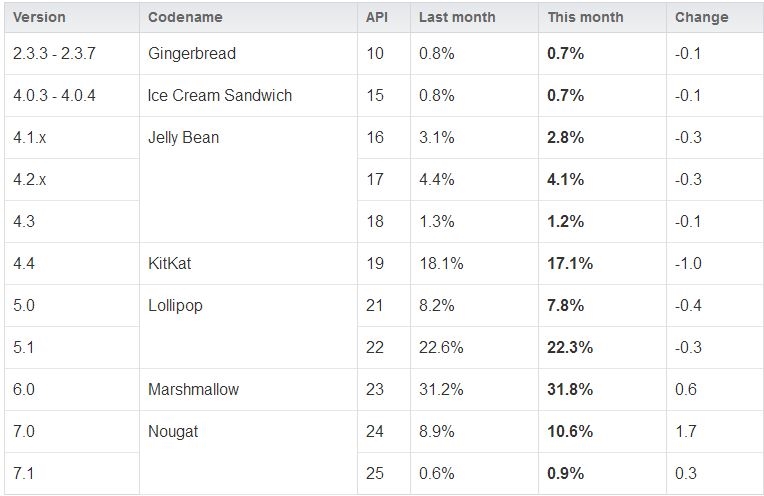Select the Gingerbread codename cell
The height and width of the screenshot is (496, 764).
pyautogui.click(x=191, y=53)
